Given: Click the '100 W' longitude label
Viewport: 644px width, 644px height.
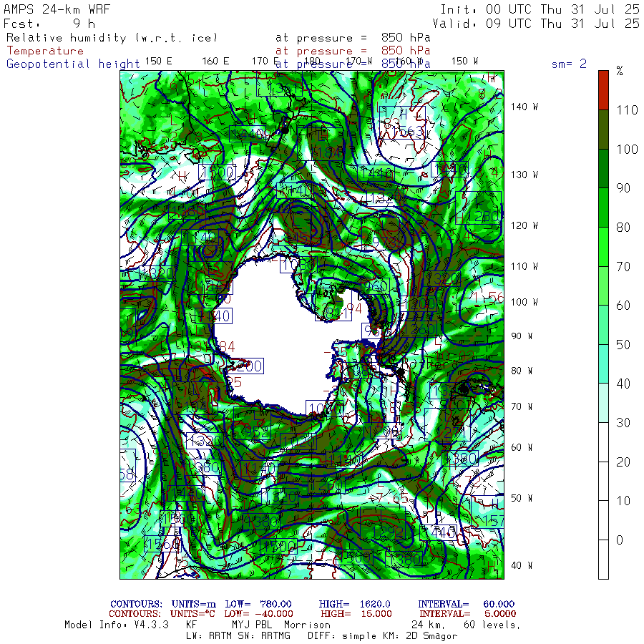Looking at the screenshot, I should [x=525, y=302].
